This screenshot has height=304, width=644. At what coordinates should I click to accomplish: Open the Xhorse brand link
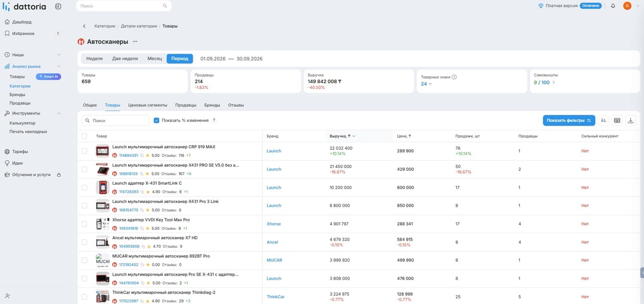pyautogui.click(x=273, y=224)
